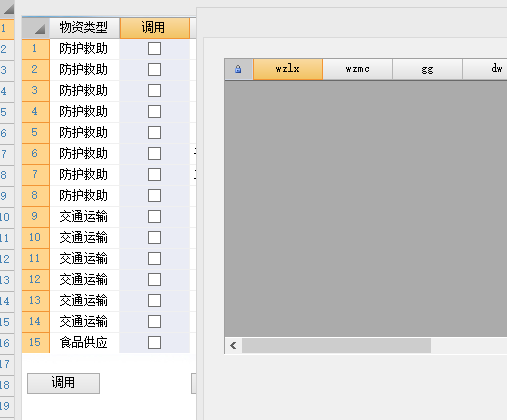The width and height of the screenshot is (507, 420).
Task: Select the 交通运输 cell in row 10
Action: 84,238
